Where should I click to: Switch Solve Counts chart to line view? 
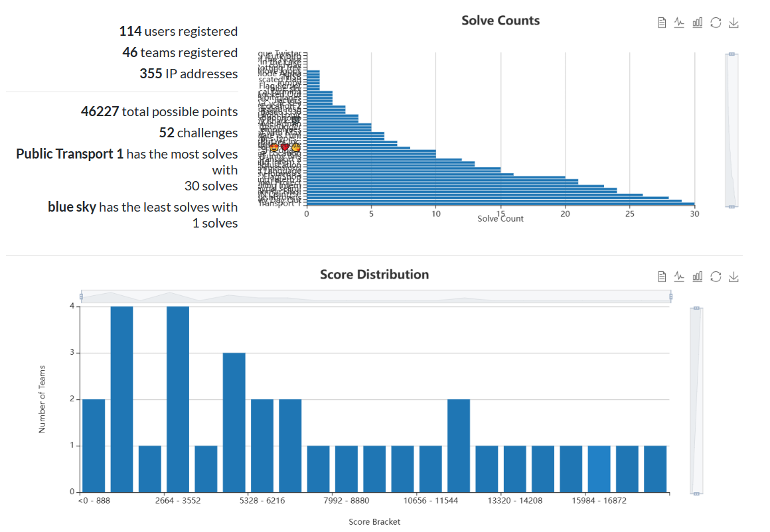tap(679, 23)
